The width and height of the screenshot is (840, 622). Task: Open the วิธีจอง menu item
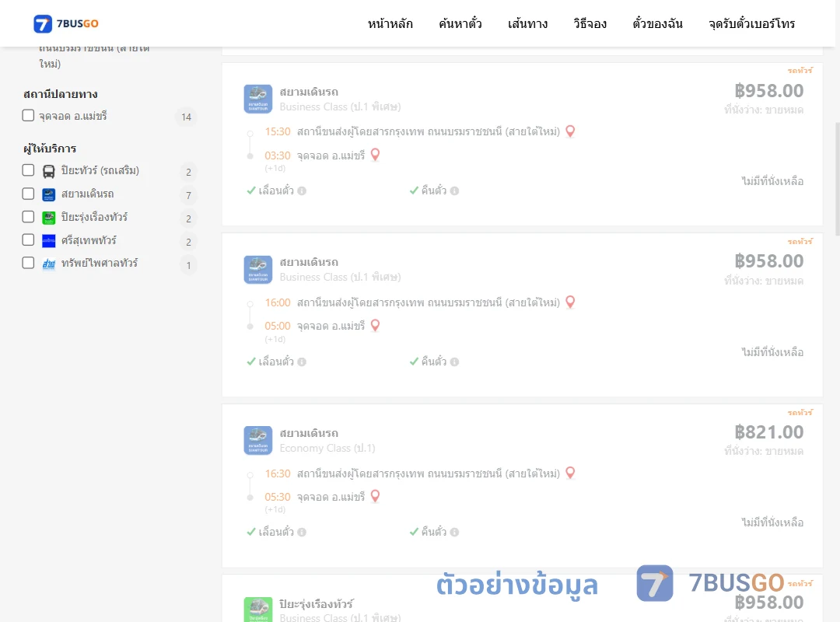[x=590, y=23]
